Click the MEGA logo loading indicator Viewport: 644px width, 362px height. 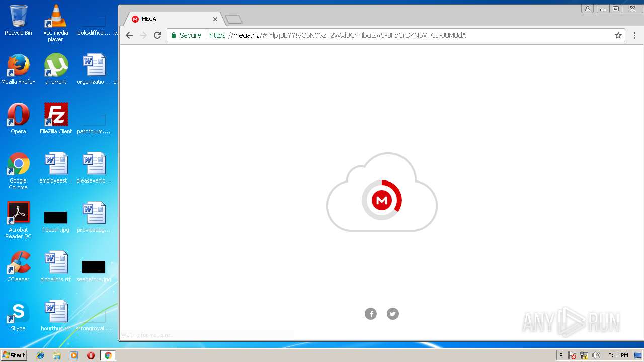tap(382, 200)
